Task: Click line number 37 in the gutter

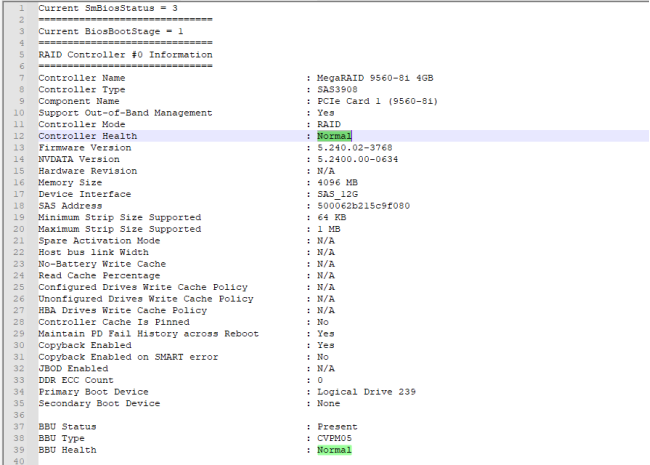Action: [x=19, y=426]
